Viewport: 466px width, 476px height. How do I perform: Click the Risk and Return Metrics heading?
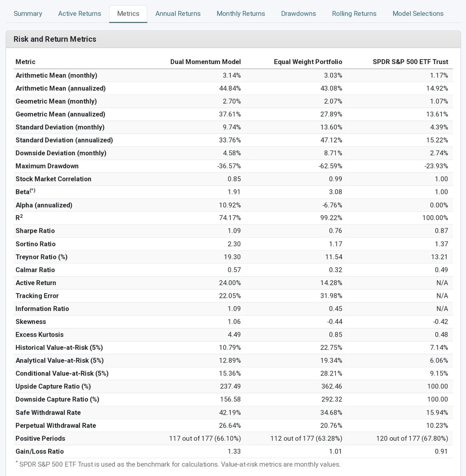pos(55,39)
